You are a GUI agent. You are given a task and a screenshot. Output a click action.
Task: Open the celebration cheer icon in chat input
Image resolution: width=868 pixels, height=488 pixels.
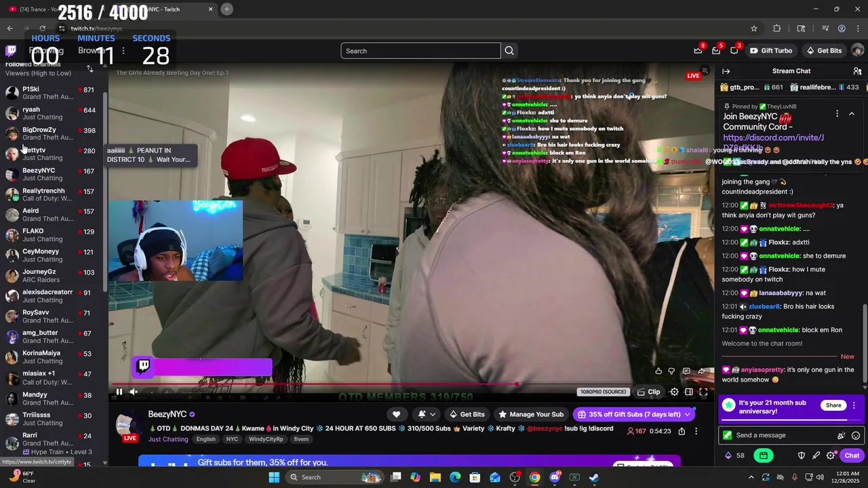coord(842,436)
